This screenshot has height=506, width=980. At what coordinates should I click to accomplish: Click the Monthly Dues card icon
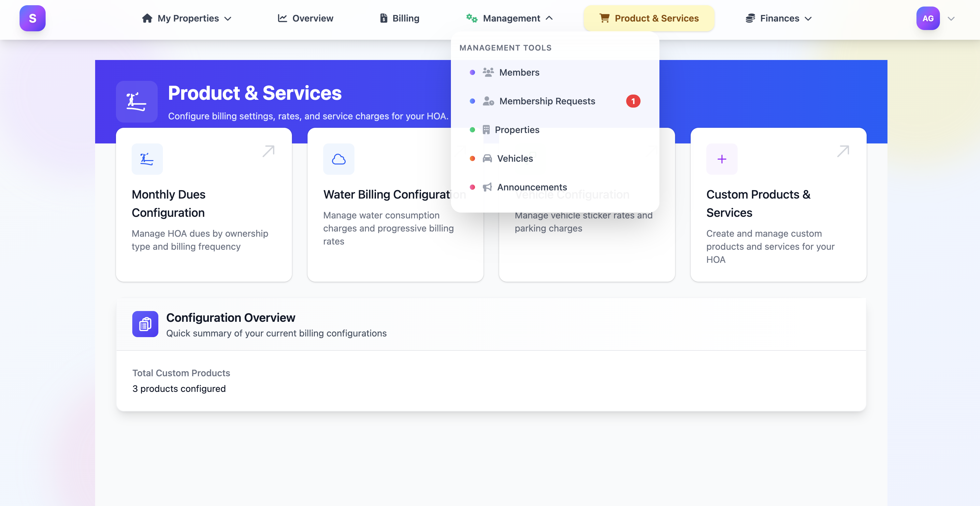[147, 159]
